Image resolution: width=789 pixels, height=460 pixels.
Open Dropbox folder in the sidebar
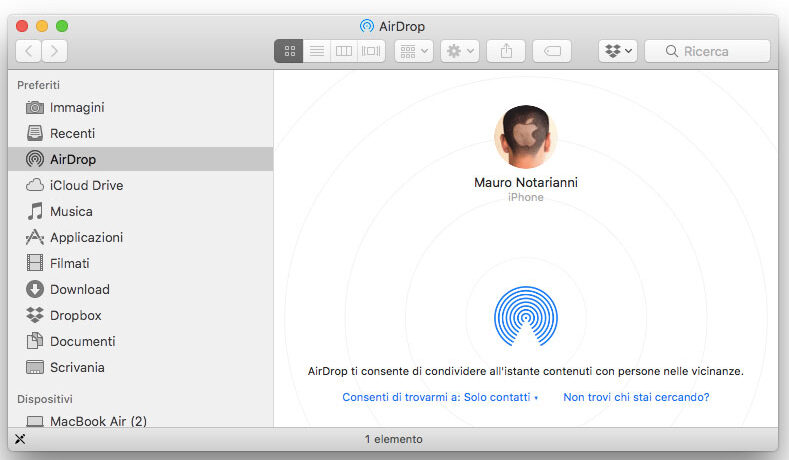[76, 316]
